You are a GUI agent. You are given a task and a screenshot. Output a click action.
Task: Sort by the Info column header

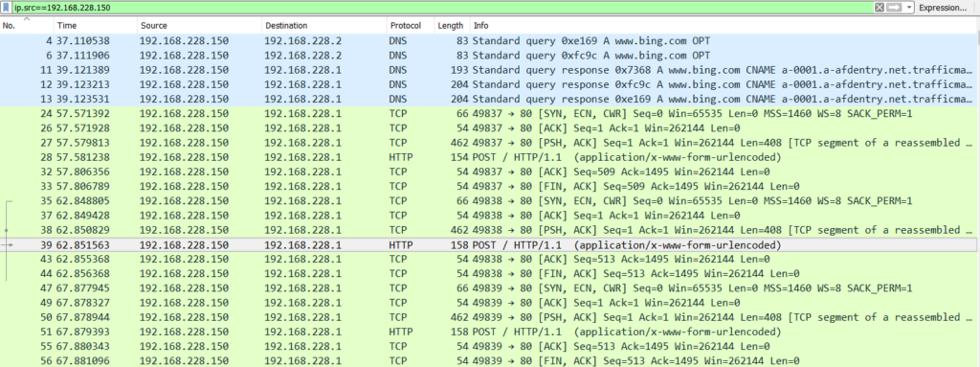click(x=724, y=26)
